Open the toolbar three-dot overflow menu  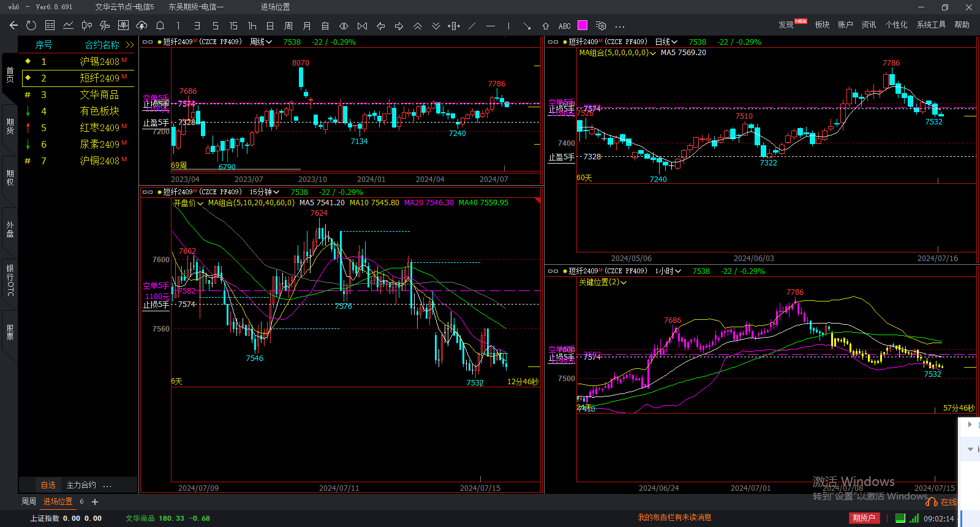[x=620, y=26]
